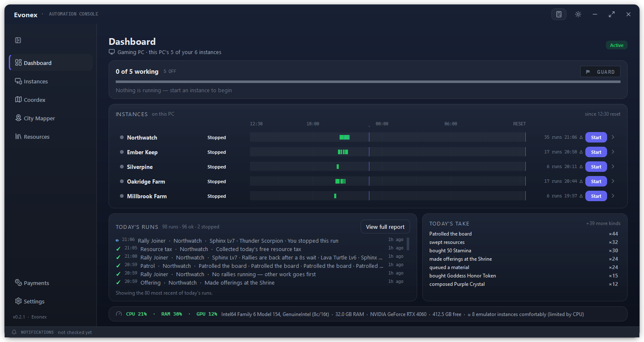Click the 'RAM 38%' usage readout
Screen dimensions: 644x342
pyautogui.click(x=171, y=314)
